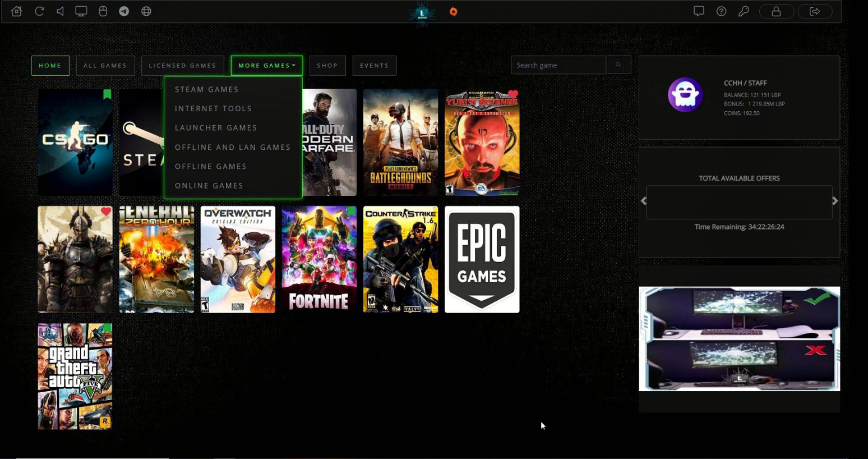Open the Steam game tile
This screenshot has width=868, height=459.
point(141,143)
